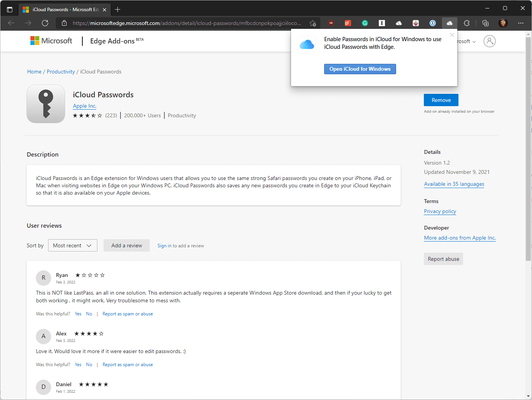Add this page to favorites
This screenshot has height=400, width=532.
pyautogui.click(x=313, y=23)
